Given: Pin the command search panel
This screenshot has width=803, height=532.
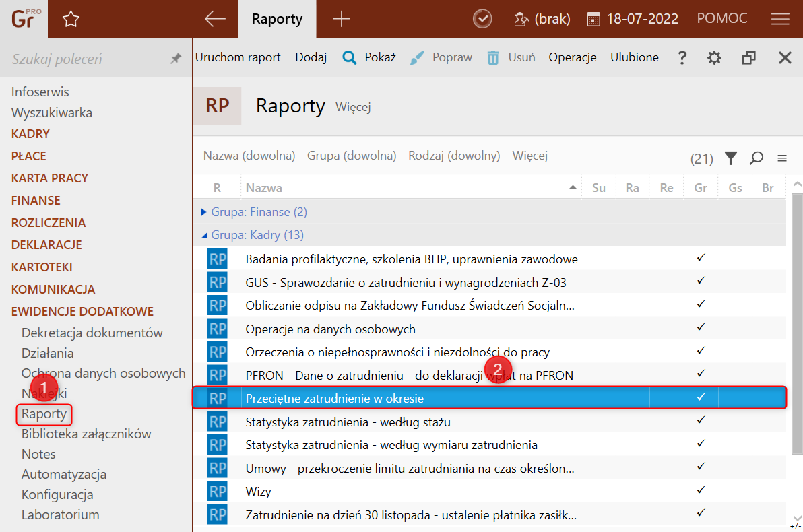Looking at the screenshot, I should (x=176, y=59).
